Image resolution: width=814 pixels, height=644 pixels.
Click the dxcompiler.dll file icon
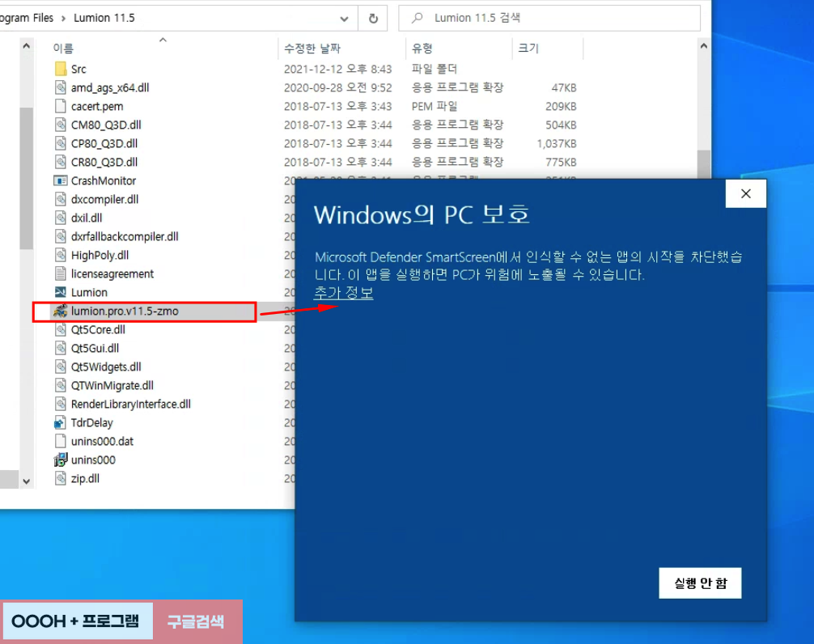pyautogui.click(x=60, y=199)
